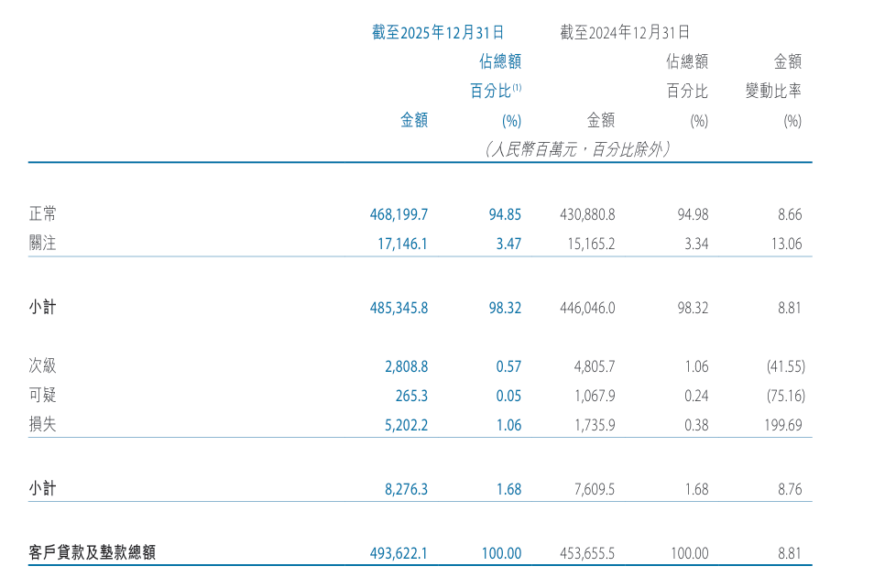Select the subtotal value 485,345.8

pos(399,308)
